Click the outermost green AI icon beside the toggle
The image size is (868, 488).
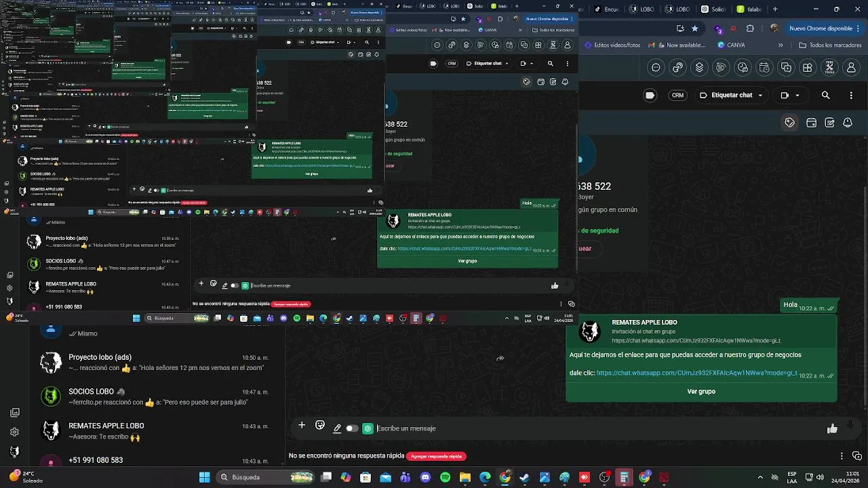pyautogui.click(x=368, y=428)
